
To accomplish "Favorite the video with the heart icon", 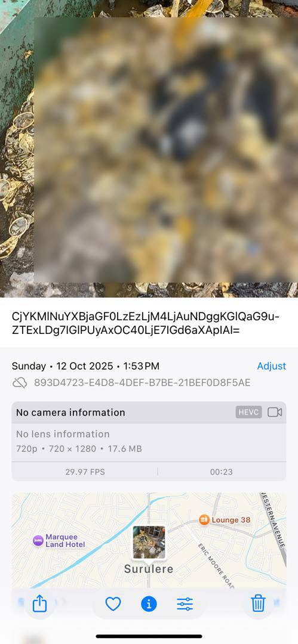I will pyautogui.click(x=113, y=603).
